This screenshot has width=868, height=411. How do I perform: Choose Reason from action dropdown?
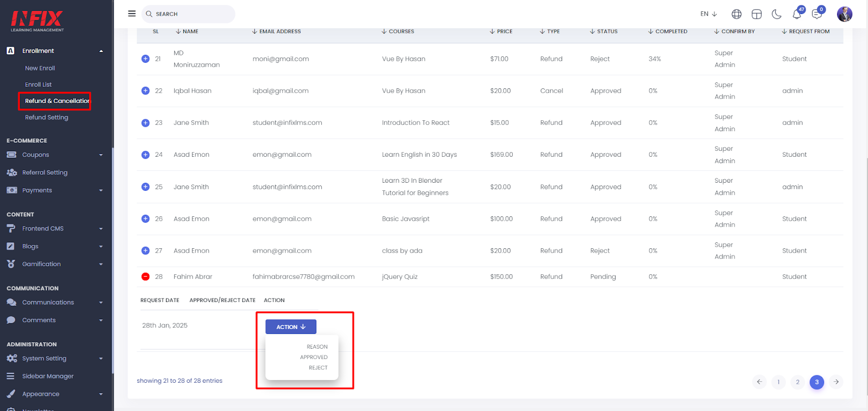click(x=317, y=347)
